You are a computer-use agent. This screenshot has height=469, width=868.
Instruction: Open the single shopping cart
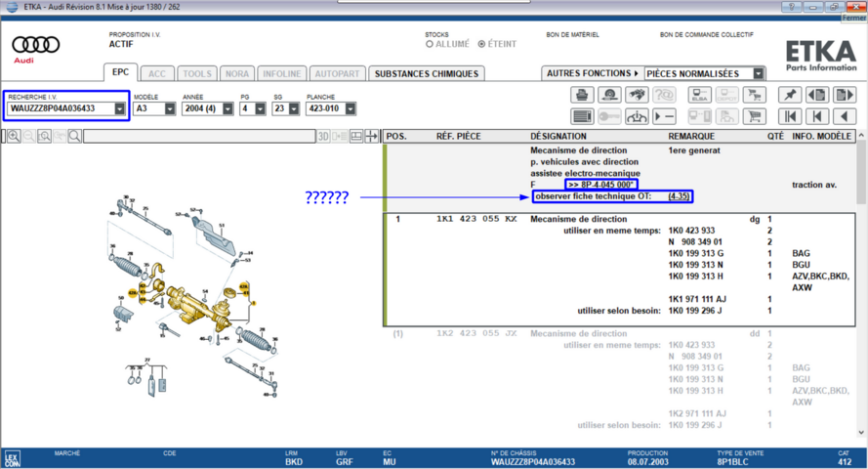(754, 116)
